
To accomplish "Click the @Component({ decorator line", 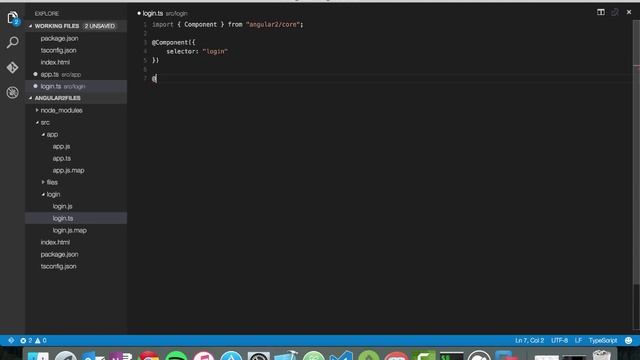I will [x=174, y=42].
